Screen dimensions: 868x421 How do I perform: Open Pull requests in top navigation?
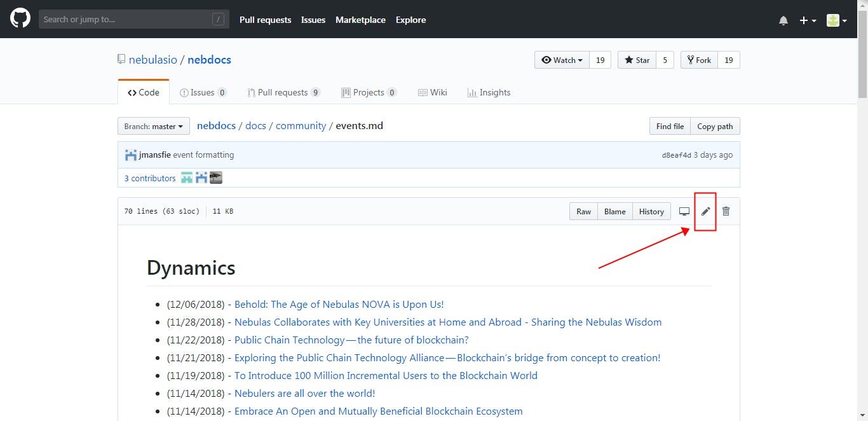265,20
